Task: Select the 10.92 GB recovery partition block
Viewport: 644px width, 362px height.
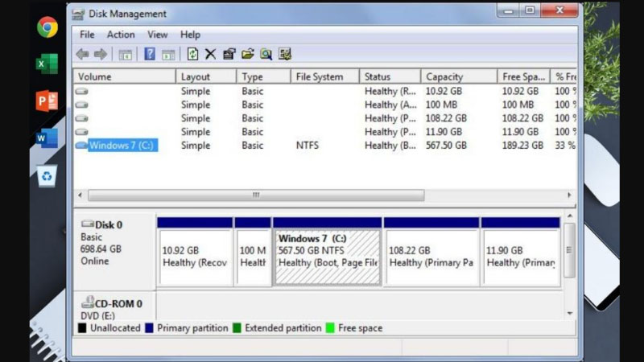Action: [x=195, y=252]
